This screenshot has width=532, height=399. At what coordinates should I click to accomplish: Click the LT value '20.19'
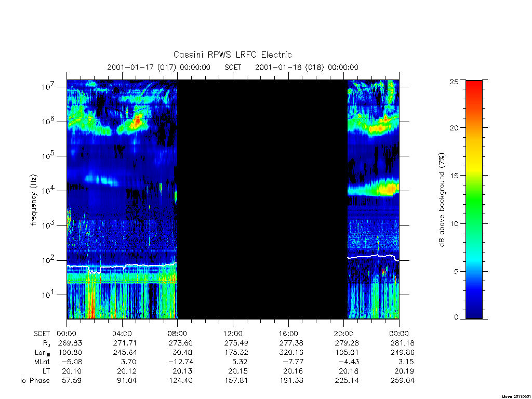click(404, 371)
